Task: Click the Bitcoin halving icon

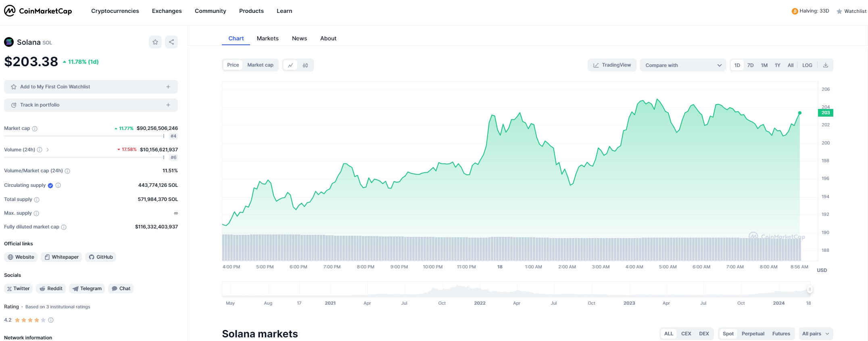Action: point(795,11)
